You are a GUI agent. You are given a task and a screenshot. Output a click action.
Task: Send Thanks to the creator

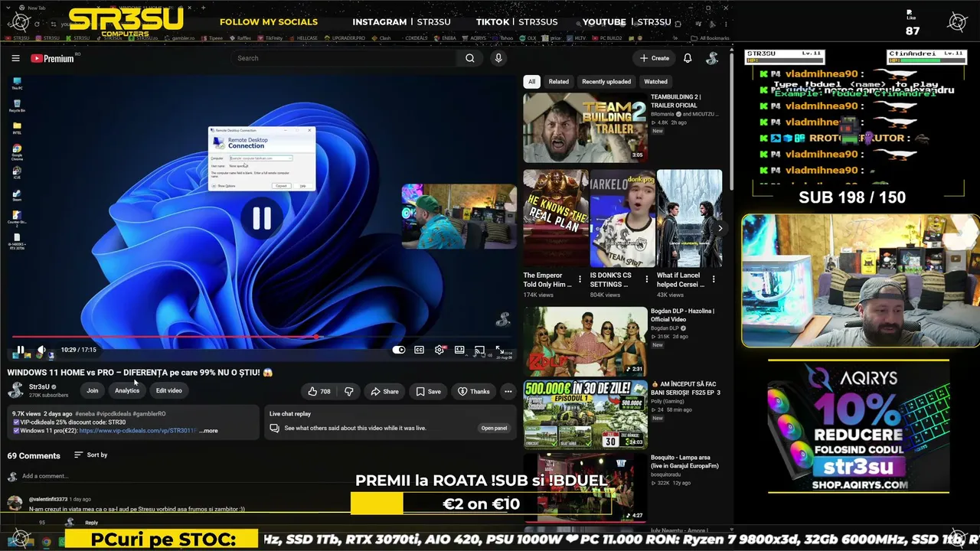473,391
